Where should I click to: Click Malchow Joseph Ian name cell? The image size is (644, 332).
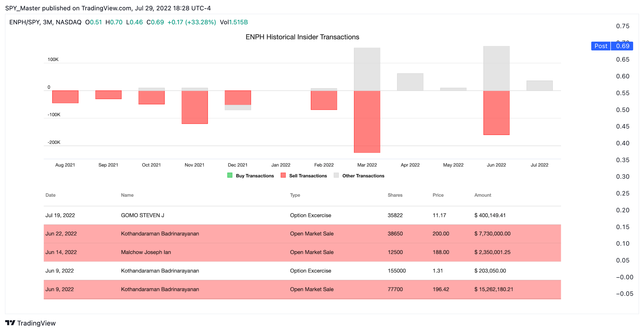146,252
